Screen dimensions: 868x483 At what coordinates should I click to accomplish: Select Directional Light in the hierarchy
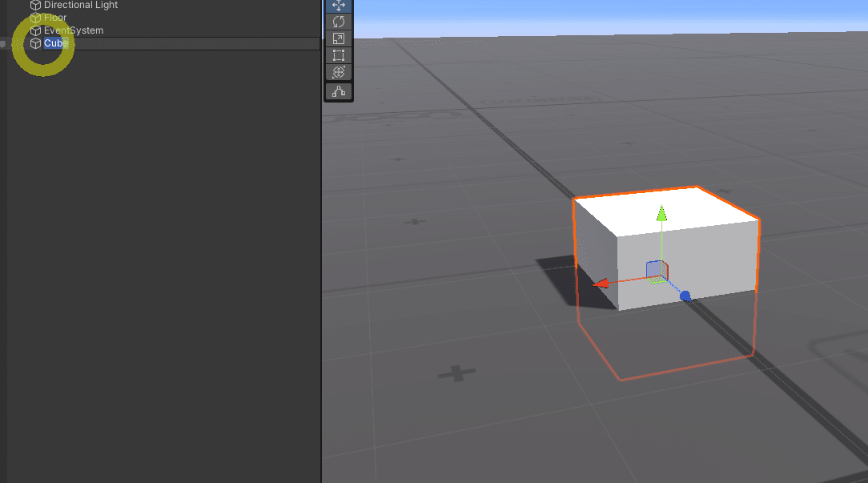click(81, 5)
